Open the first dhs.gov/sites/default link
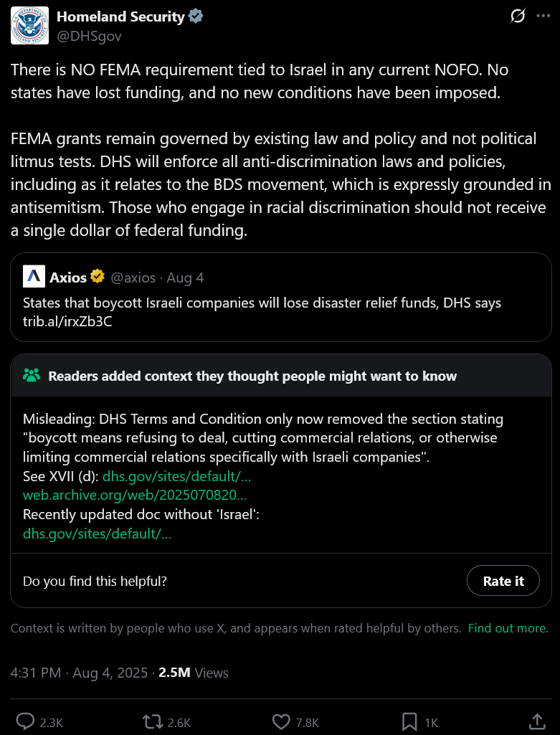 176,476
